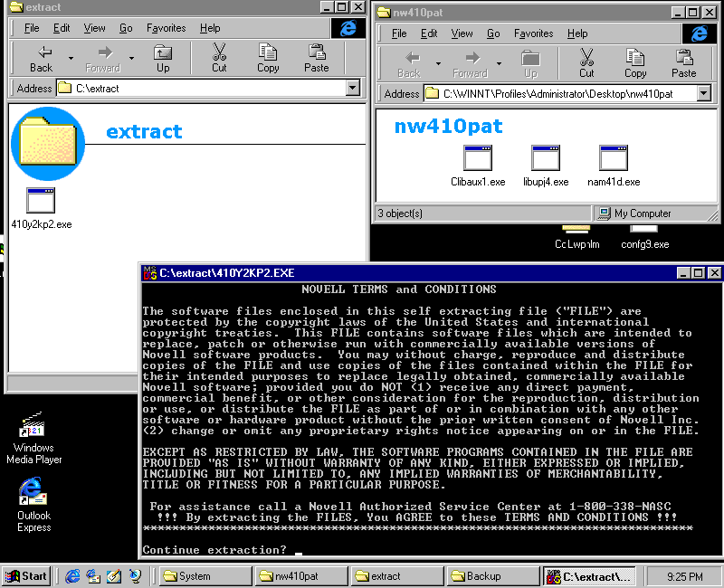Image resolution: width=724 pixels, height=588 pixels.
Task: Click 3 object(s) status bar text
Action: pyautogui.click(x=400, y=213)
